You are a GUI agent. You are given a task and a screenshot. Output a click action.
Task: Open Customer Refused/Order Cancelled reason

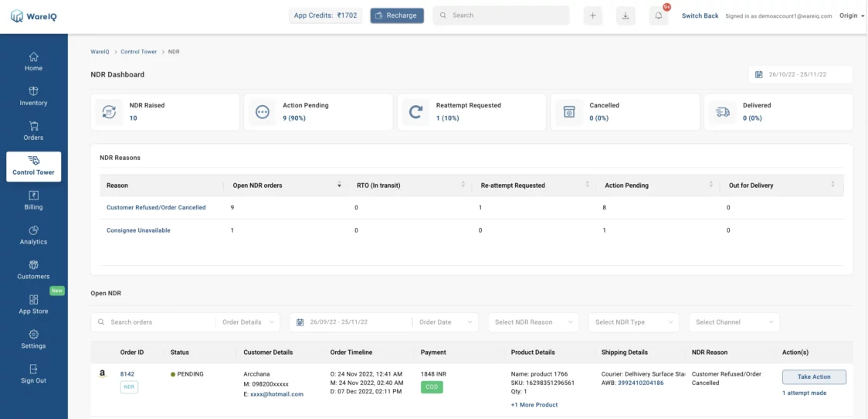(x=156, y=207)
